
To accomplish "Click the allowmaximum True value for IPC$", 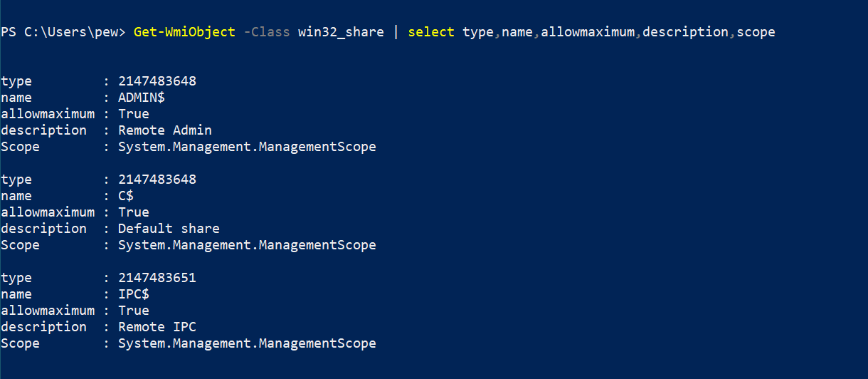I will pyautogui.click(x=134, y=311).
